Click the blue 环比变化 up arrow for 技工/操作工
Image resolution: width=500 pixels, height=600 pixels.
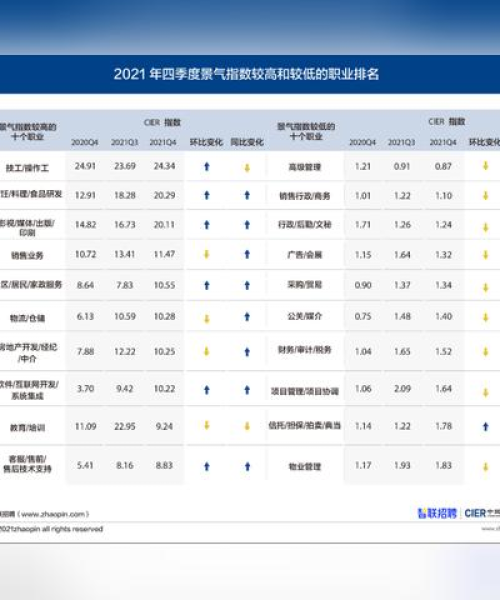207,166
